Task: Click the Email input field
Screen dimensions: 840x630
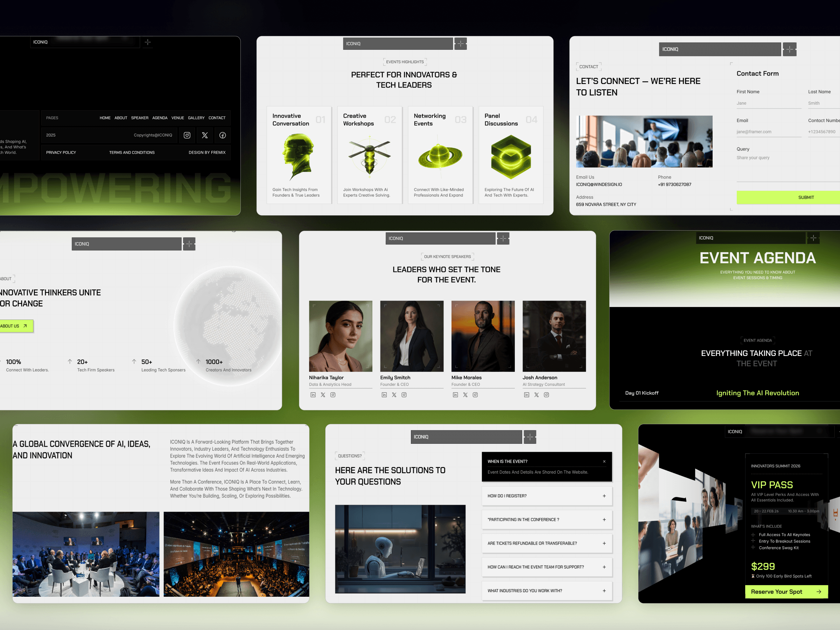Action: click(768, 132)
